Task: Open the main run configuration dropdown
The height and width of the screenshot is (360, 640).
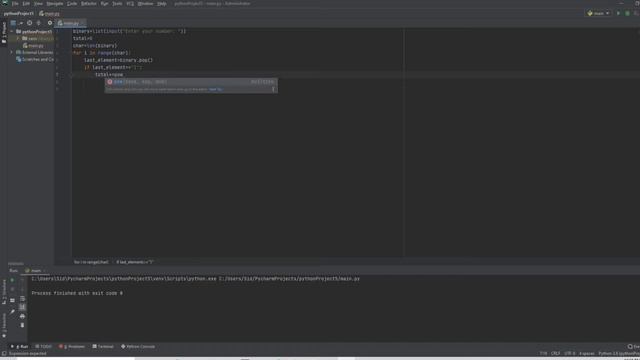Action: (x=598, y=13)
